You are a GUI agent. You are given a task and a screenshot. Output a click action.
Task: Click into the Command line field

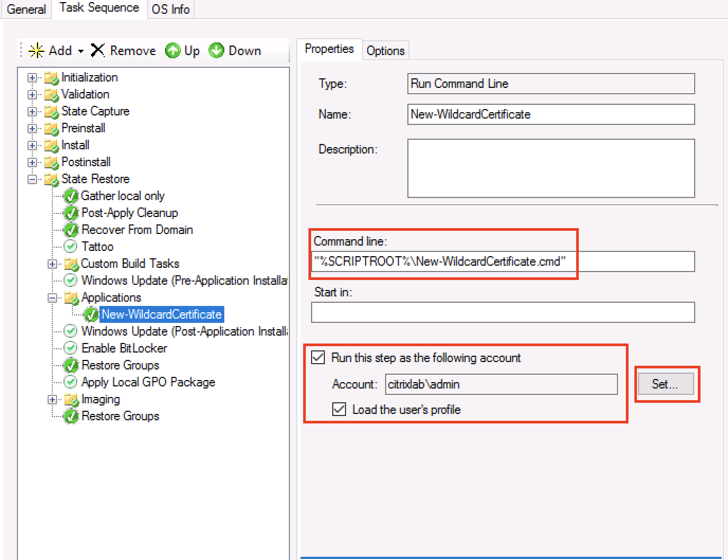pos(503,261)
